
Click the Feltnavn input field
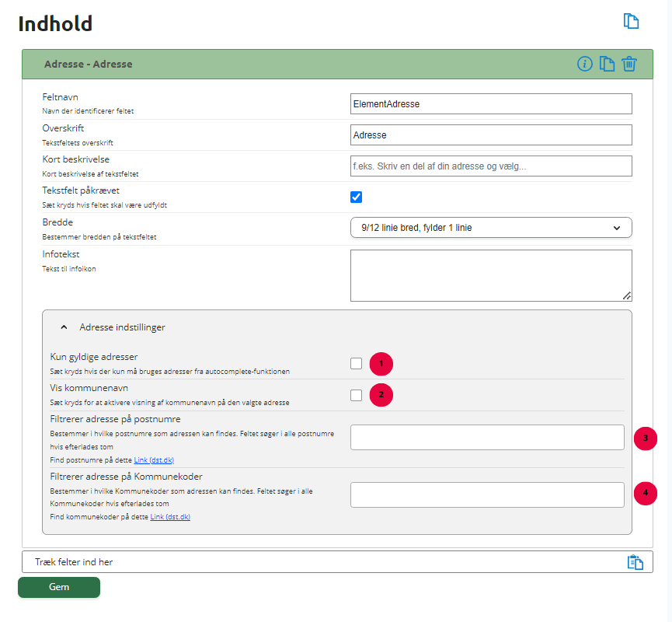point(491,104)
